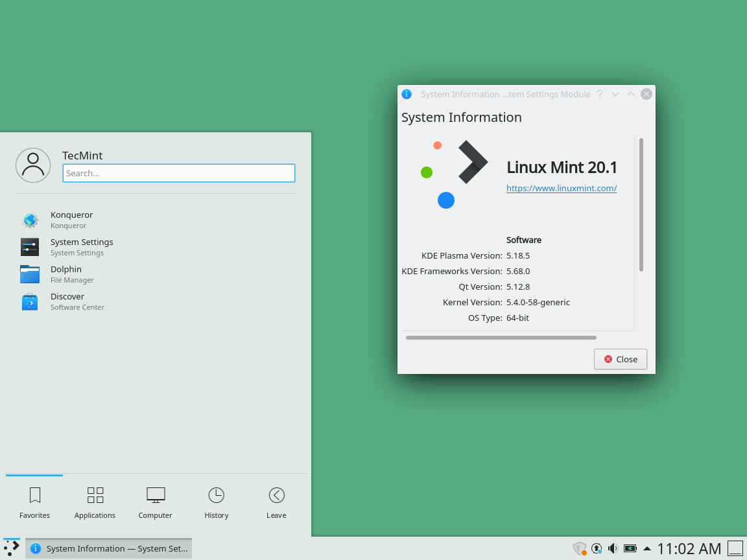Viewport: 747px width, 560px height.
Task: Open the History tab
Action: pyautogui.click(x=216, y=503)
